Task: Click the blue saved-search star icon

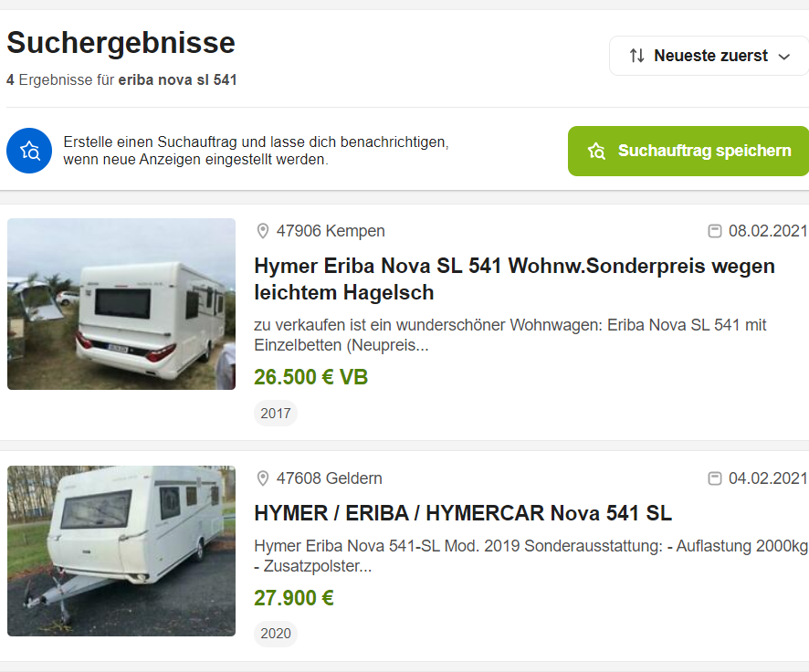Action: [x=29, y=151]
